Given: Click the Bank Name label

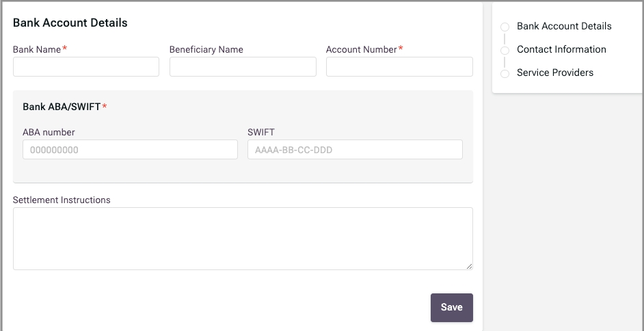Looking at the screenshot, I should (37, 49).
